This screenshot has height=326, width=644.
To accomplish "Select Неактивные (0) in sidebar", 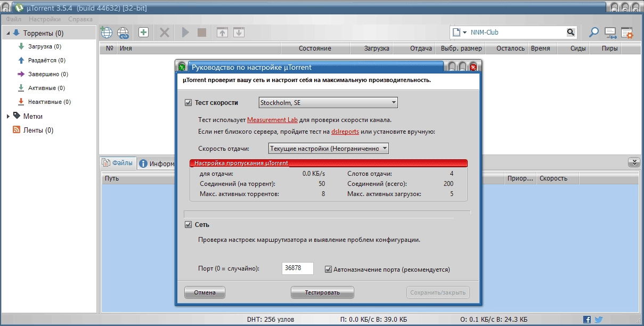I will (x=50, y=102).
